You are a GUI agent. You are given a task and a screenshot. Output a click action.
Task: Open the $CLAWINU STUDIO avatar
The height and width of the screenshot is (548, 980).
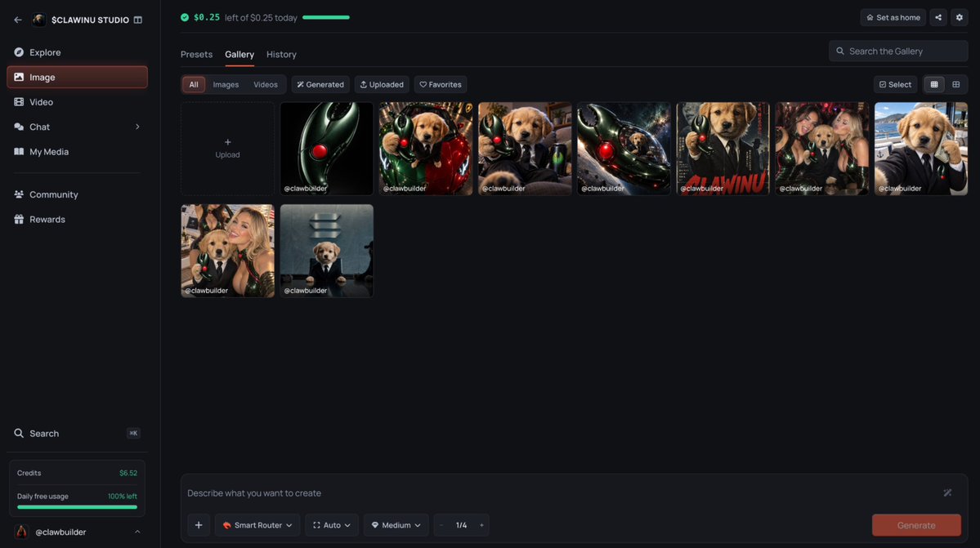[38, 20]
